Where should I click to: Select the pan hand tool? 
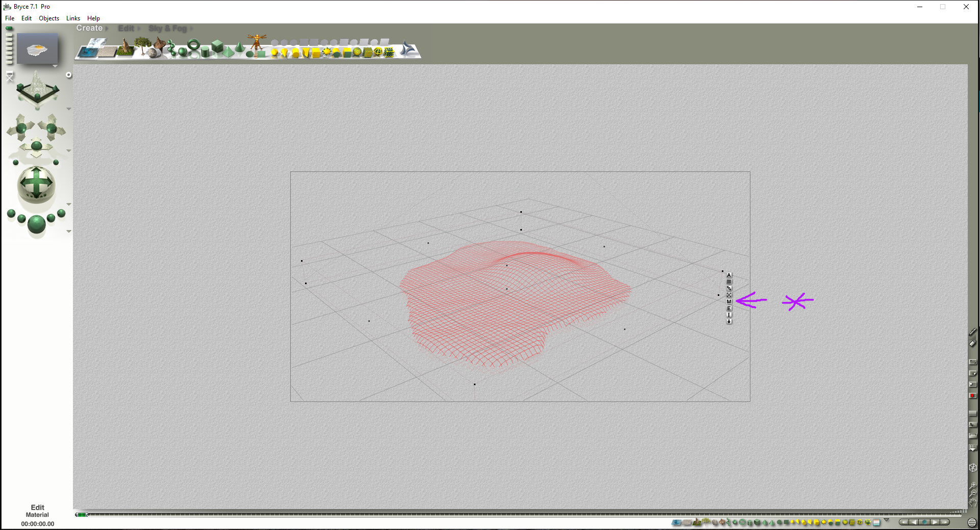click(x=973, y=503)
